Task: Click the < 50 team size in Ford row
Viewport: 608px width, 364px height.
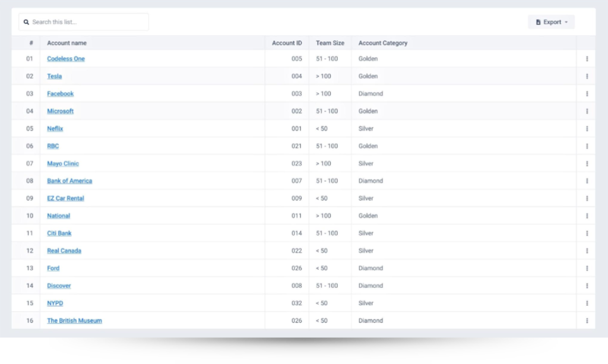Action: pos(321,268)
